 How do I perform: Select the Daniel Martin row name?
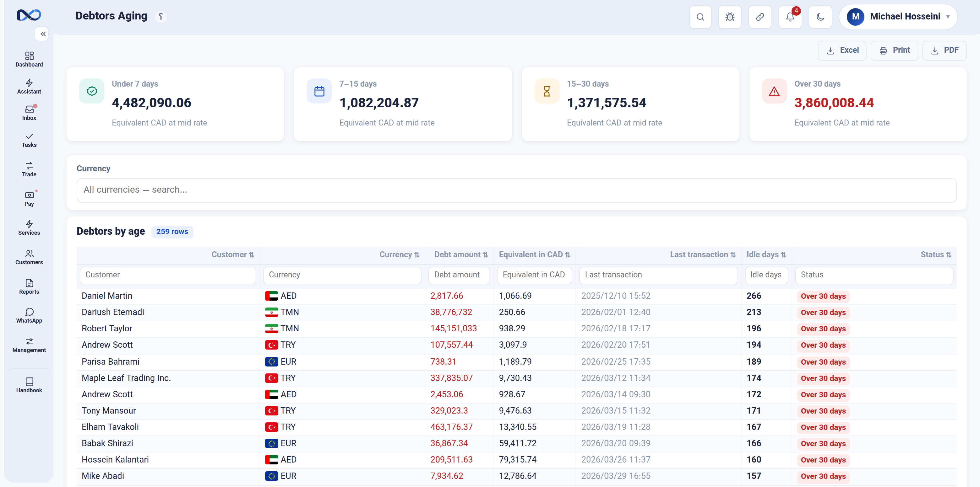coord(107,296)
